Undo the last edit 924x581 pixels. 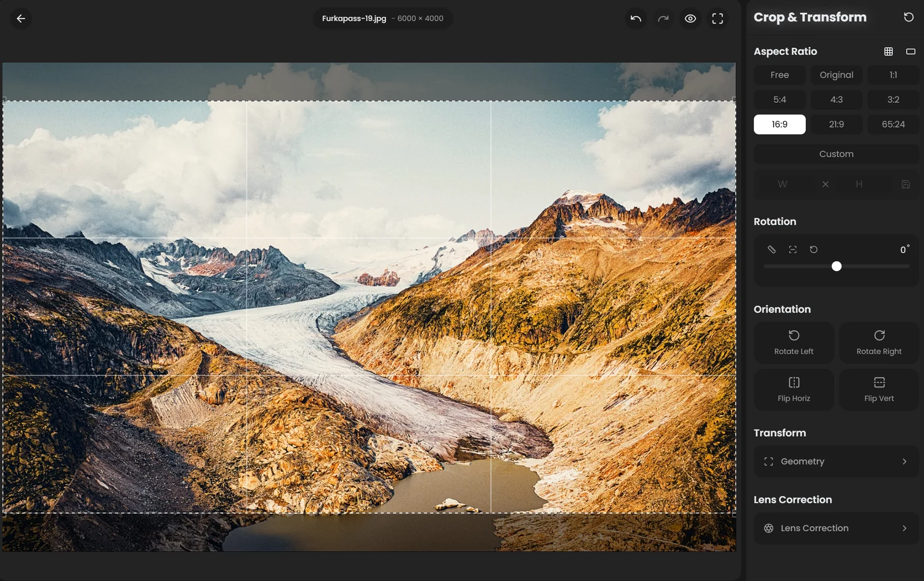tap(636, 18)
